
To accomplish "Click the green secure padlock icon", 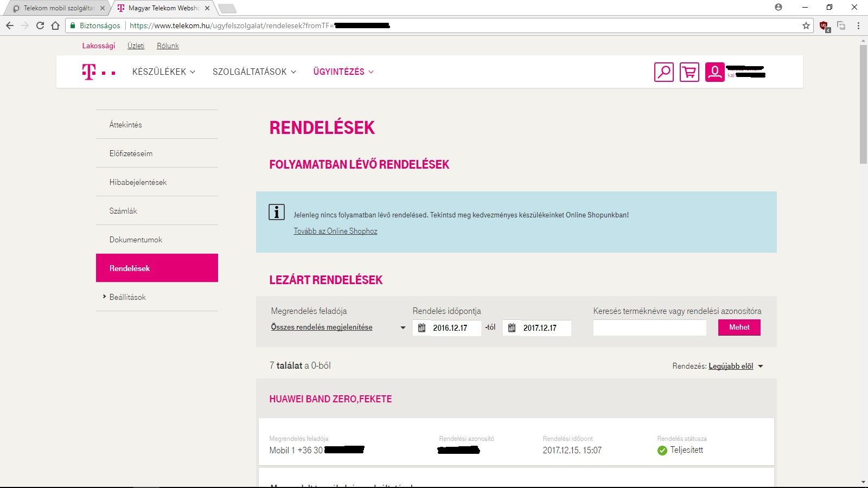I will 73,25.
